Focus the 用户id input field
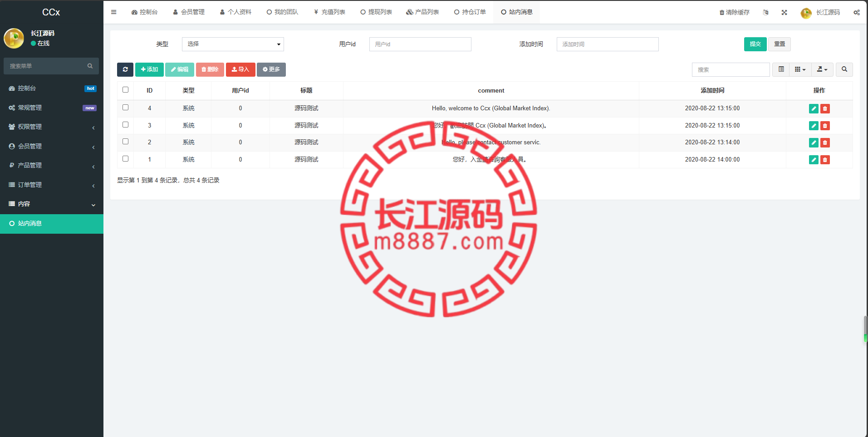The image size is (868, 437). [x=420, y=44]
